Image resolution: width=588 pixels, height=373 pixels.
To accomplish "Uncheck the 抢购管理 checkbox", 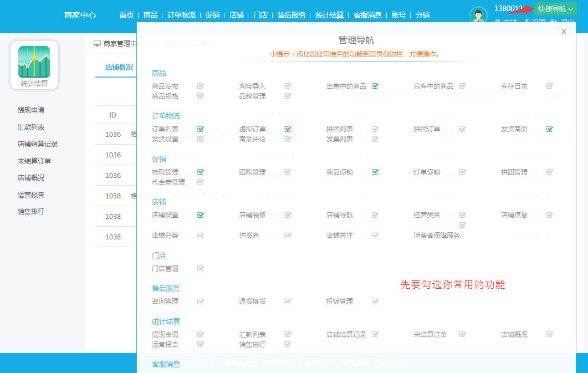I will pyautogui.click(x=201, y=172).
